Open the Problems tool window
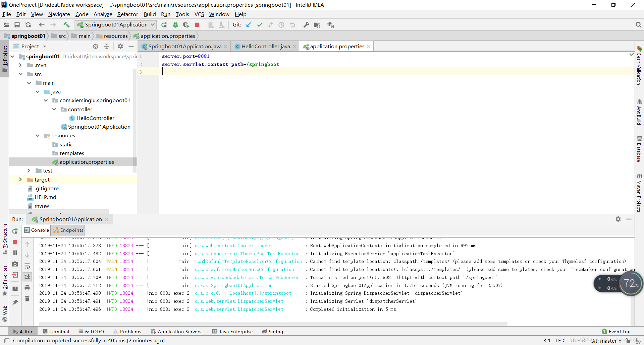644x345 pixels. pos(127,332)
